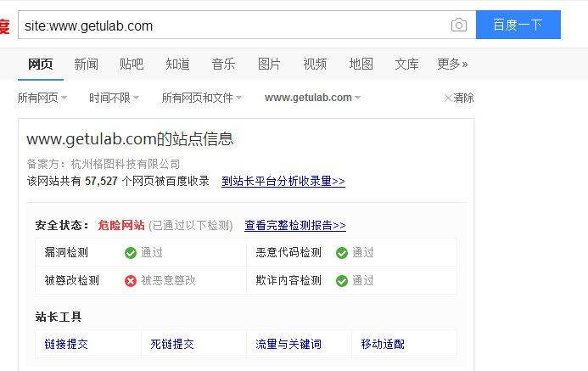Open the 到站长平台分析收录量>> link

click(x=283, y=181)
